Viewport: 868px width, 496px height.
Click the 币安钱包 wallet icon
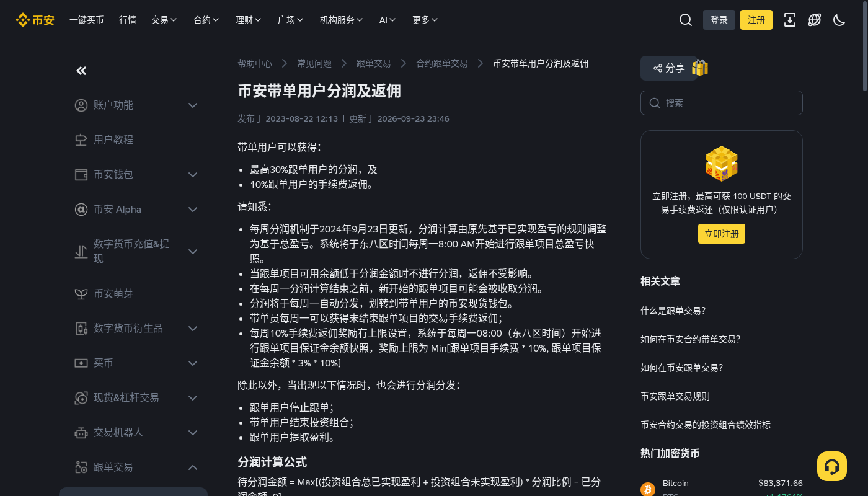(x=81, y=175)
